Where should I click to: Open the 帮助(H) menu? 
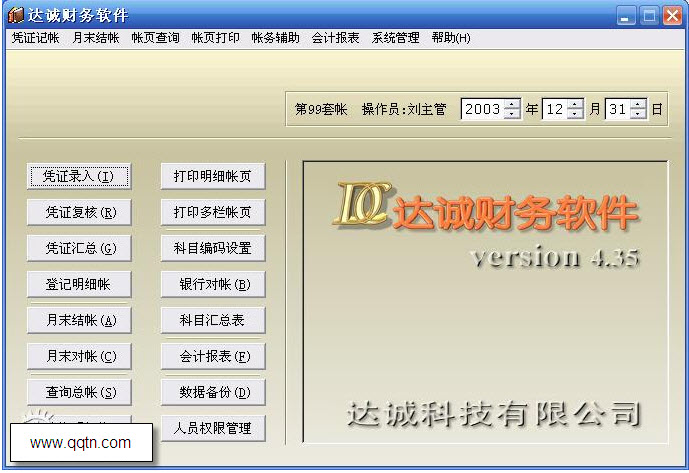tap(451, 38)
